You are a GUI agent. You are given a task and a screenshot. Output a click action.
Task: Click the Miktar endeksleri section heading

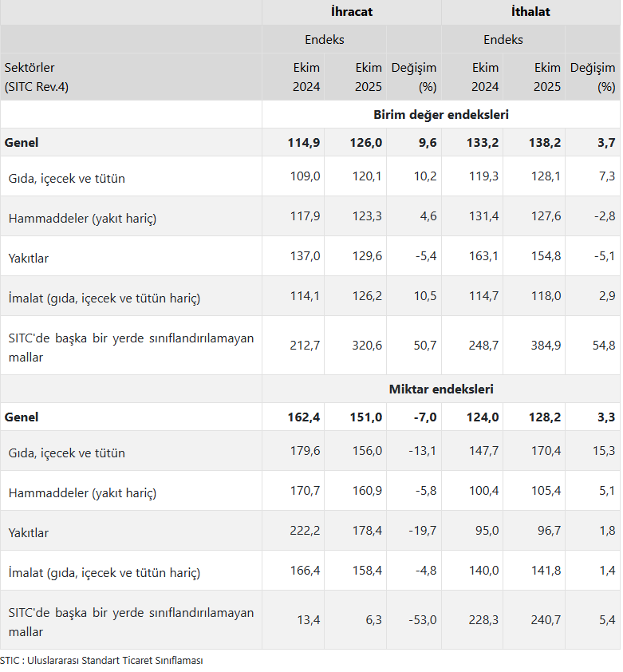(441, 389)
